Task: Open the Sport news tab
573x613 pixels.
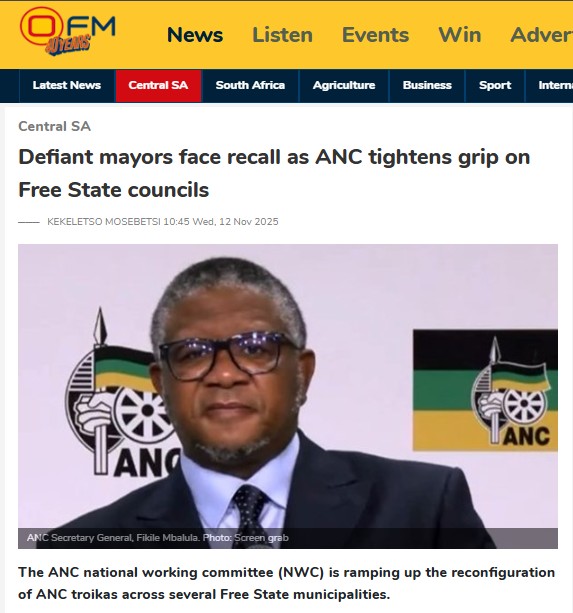Action: pyautogui.click(x=495, y=86)
